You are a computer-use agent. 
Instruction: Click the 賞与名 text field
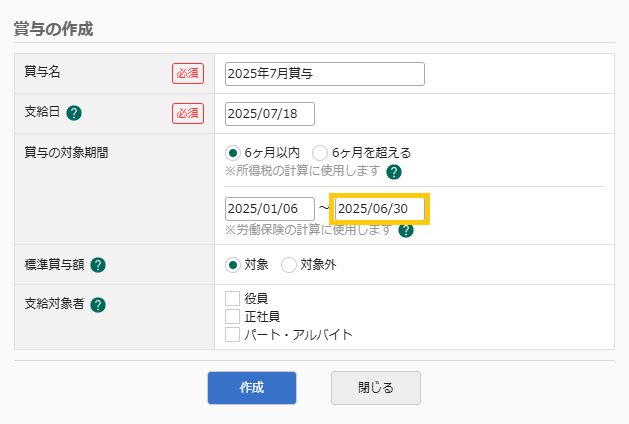(325, 74)
